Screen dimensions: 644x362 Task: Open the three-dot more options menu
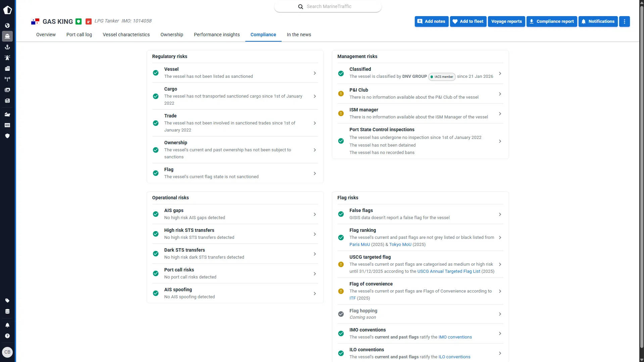coord(625,21)
